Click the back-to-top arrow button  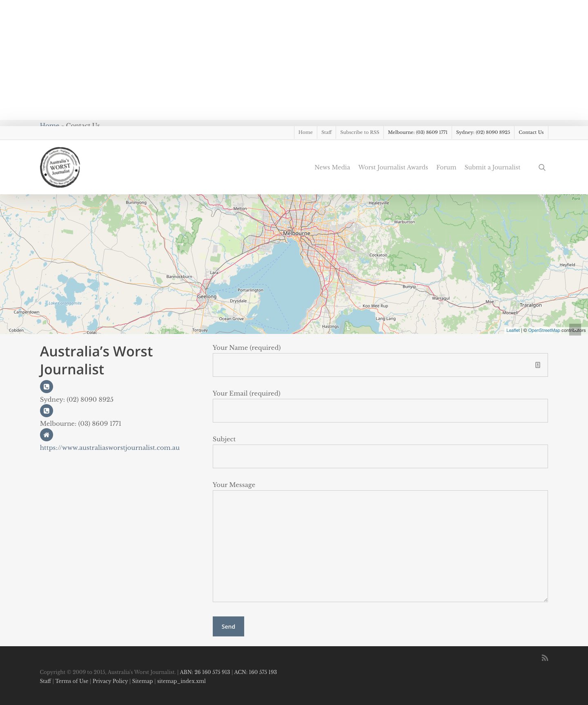(x=575, y=329)
